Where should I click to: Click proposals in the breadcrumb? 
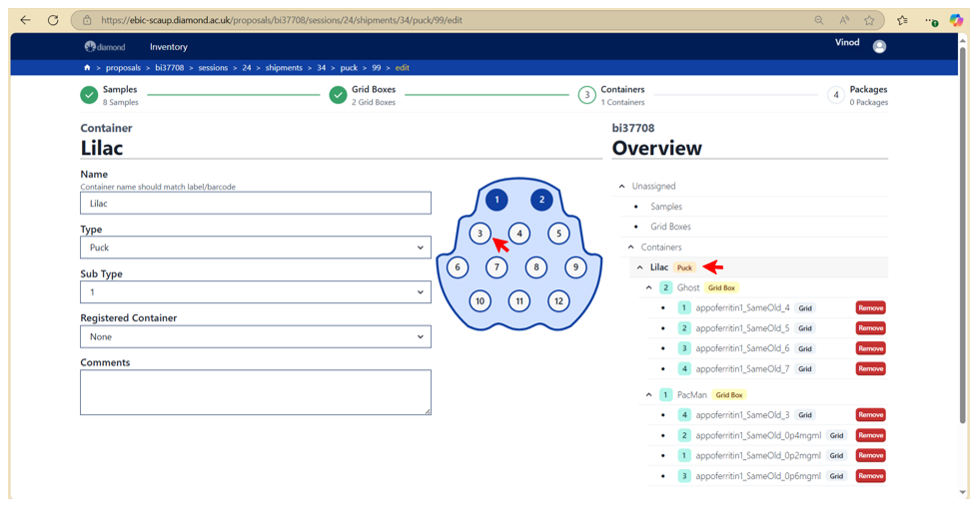click(x=123, y=68)
